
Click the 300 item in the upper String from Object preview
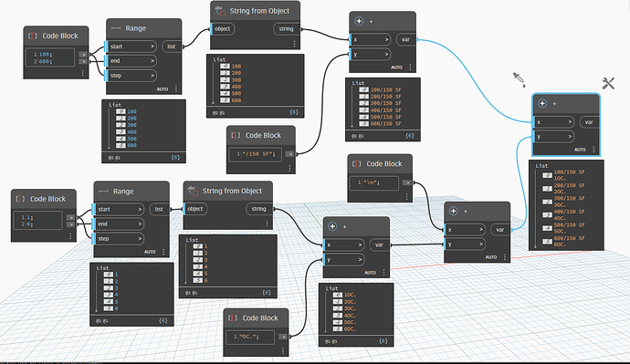236,80
